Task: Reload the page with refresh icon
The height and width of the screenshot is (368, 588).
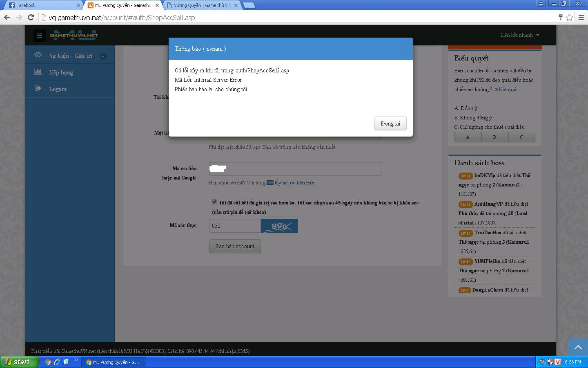Action: coord(31,17)
